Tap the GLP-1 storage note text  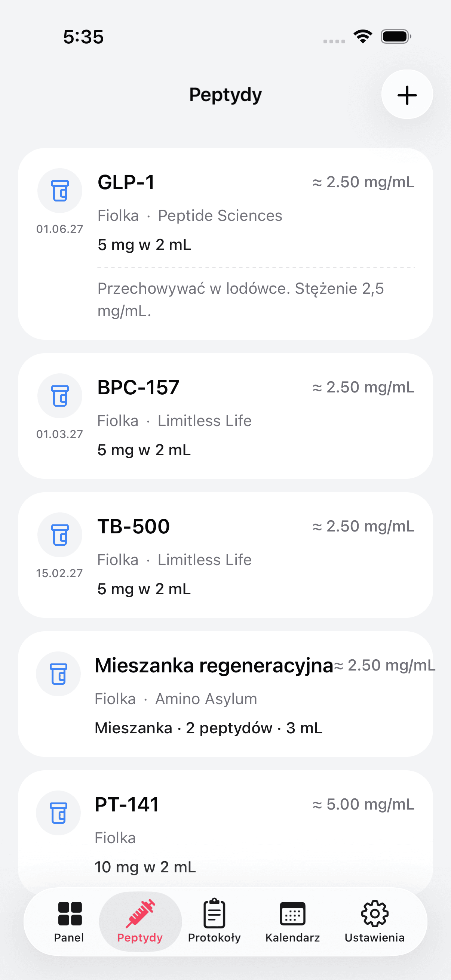tap(240, 299)
